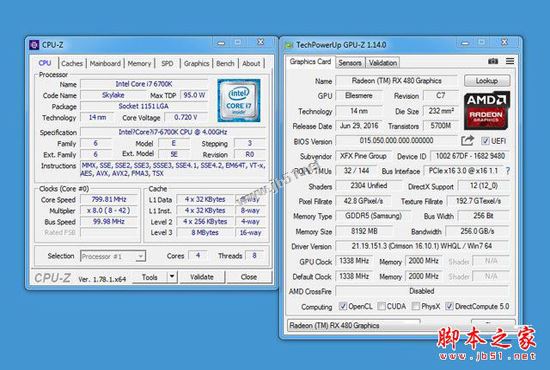Click the Tools button in CPU-Z

coord(150,277)
